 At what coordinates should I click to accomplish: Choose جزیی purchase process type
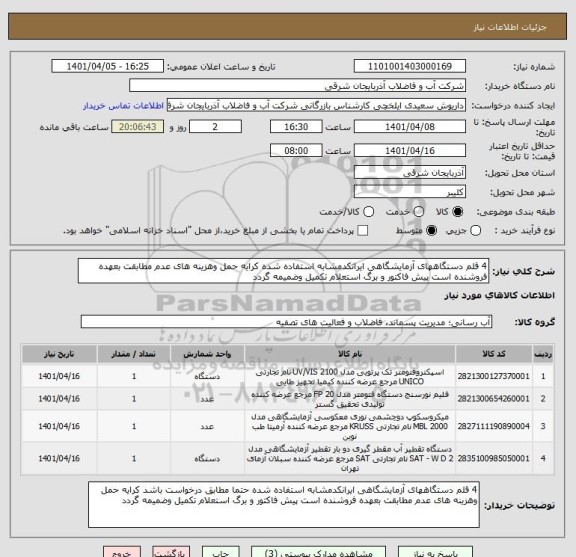[476, 231]
